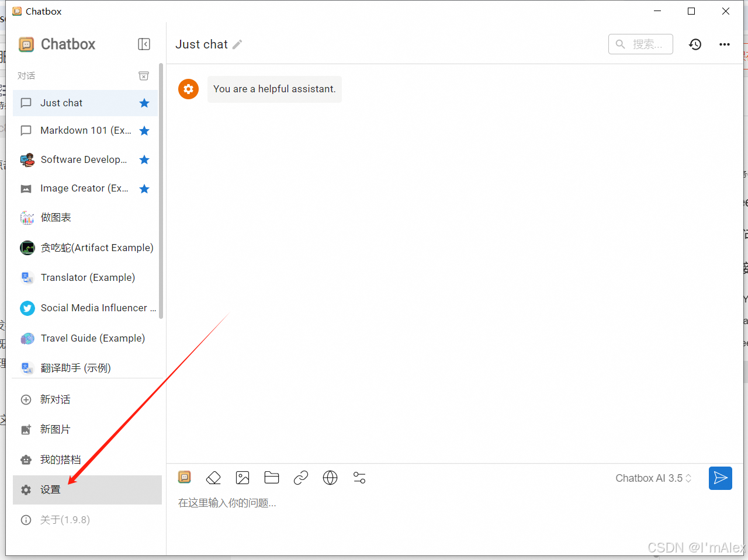Unstar the Image Creator conversation
Viewport: 748px width, 560px height.
[144, 189]
